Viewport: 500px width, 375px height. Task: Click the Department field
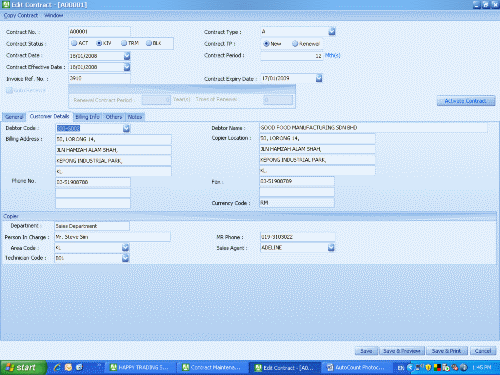click(x=92, y=226)
